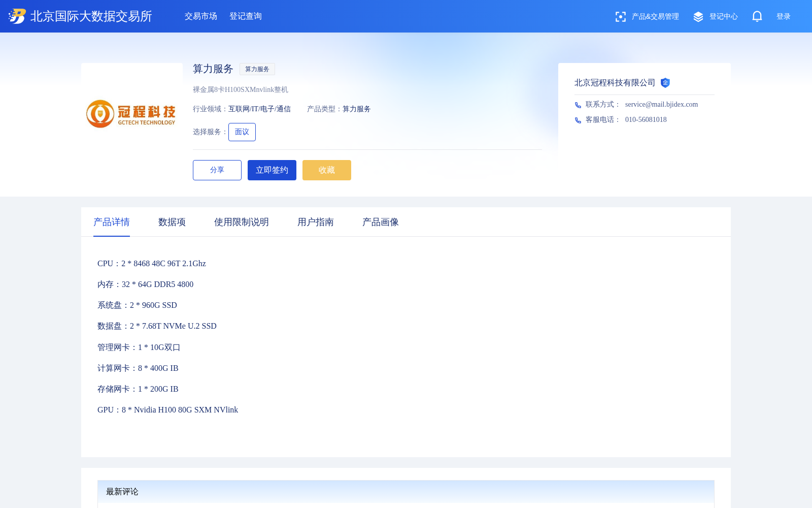Click the phone number 010-56081018

point(646,120)
